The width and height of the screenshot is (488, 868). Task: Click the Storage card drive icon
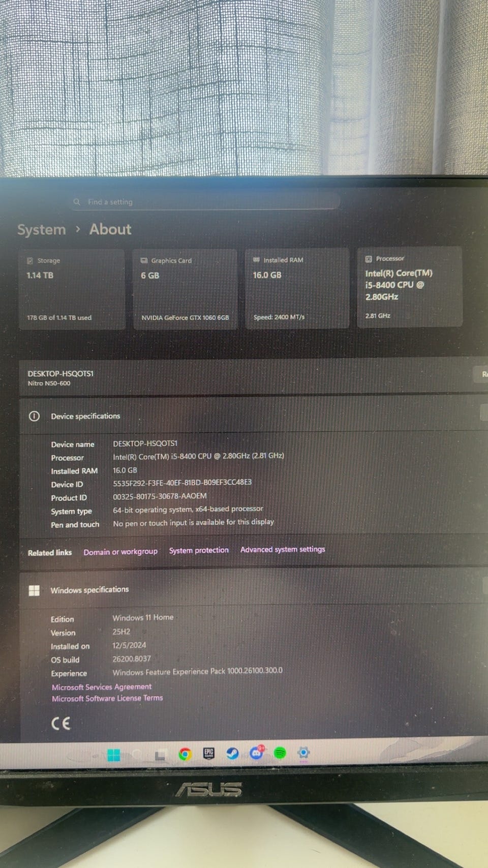point(30,260)
